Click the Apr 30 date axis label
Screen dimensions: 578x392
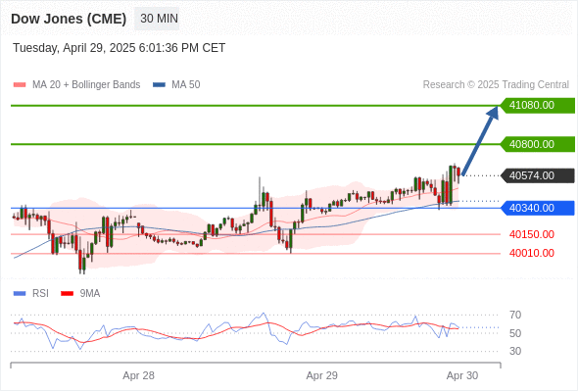point(462,375)
